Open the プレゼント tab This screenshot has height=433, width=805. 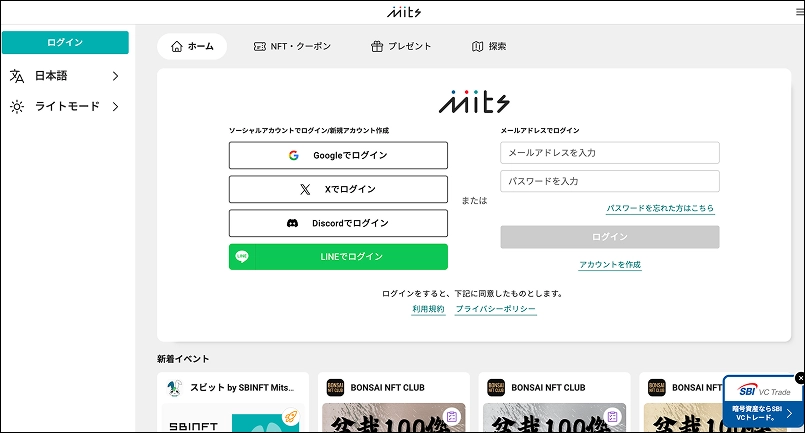click(401, 46)
